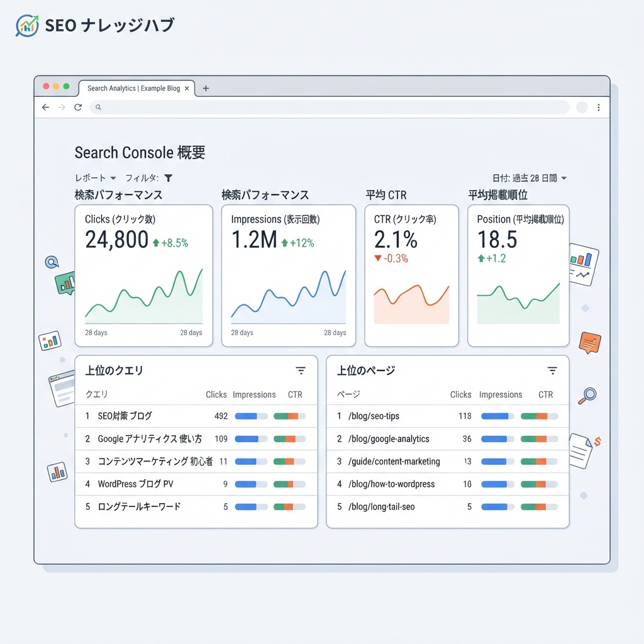Open the browser three-dot menu
Screen dimensions: 644x644
click(x=599, y=107)
